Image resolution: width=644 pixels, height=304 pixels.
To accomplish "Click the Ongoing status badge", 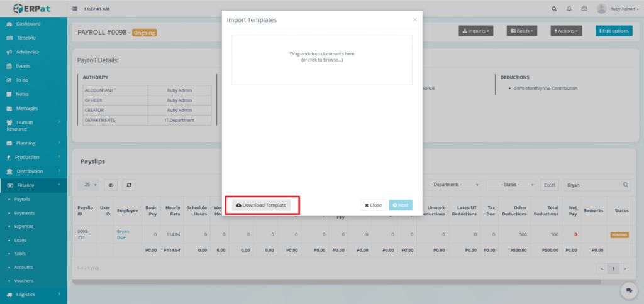I will (144, 33).
